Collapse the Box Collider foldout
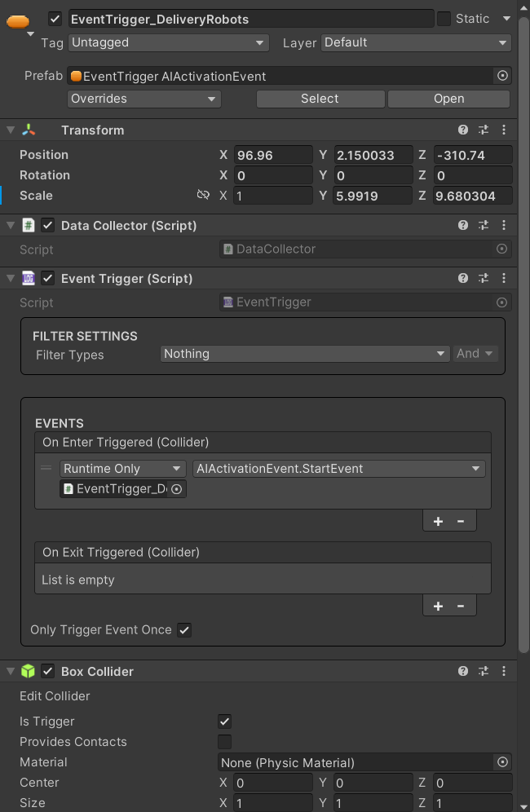Image resolution: width=530 pixels, height=812 pixels. 11,671
